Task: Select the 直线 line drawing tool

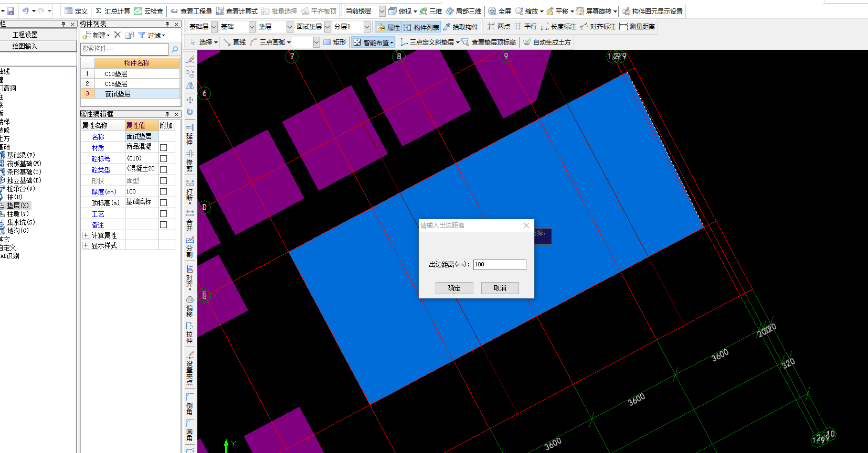Action: (235, 42)
